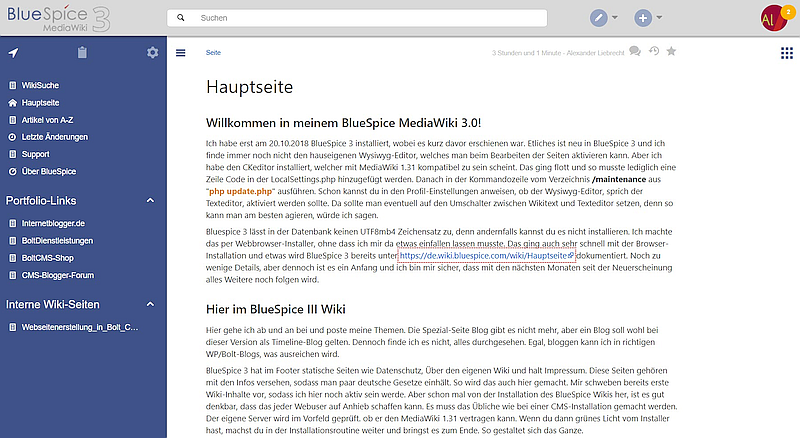
Task: Click the pencil edit page icon
Action: (598, 18)
